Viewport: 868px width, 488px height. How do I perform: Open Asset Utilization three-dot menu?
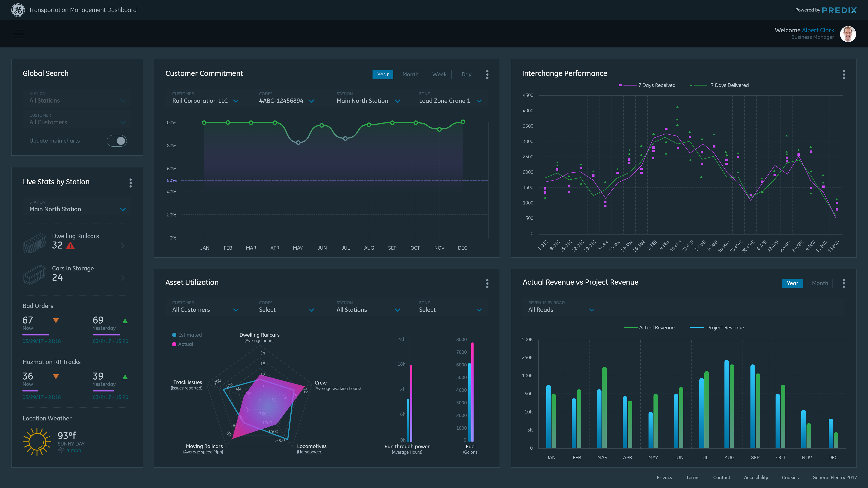coord(487,283)
